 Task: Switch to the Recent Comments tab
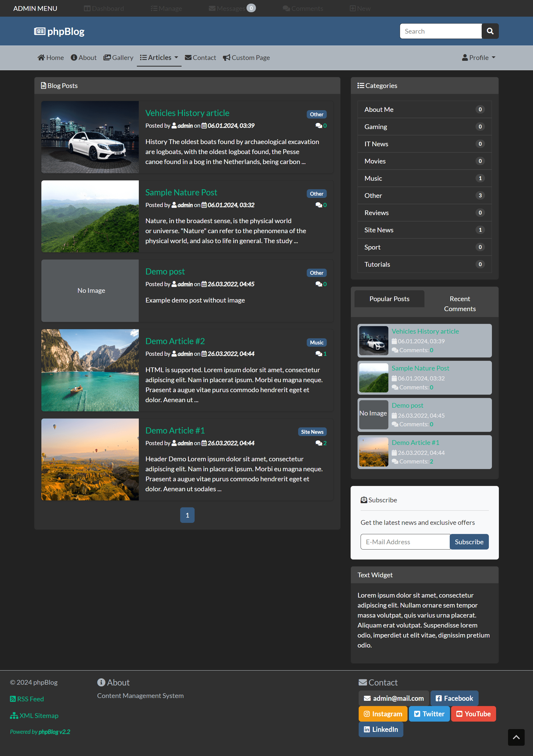[459, 303]
